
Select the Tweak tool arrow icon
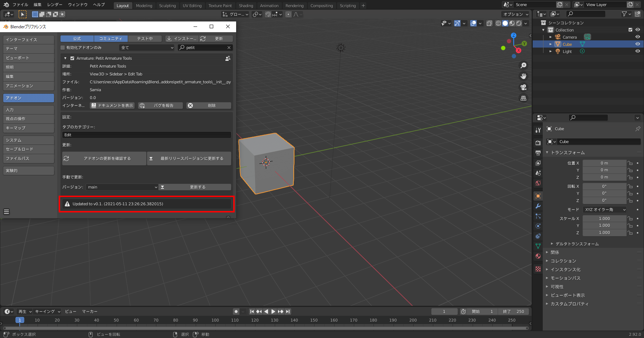click(x=23, y=14)
